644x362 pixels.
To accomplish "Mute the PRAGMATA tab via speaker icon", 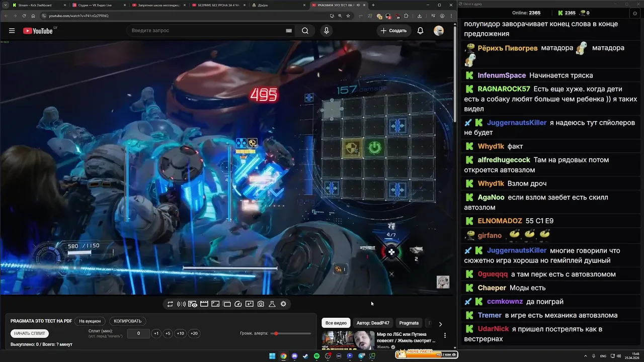I will click(358, 5).
